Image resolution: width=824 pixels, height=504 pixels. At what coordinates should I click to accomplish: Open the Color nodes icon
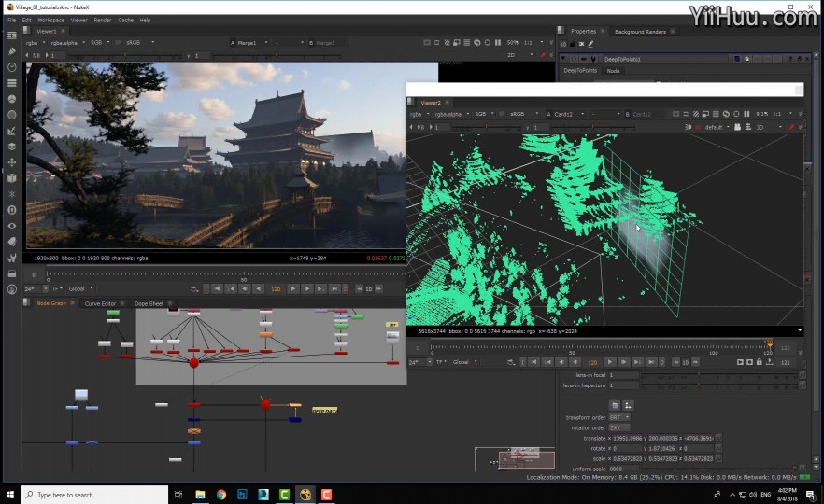[11, 99]
